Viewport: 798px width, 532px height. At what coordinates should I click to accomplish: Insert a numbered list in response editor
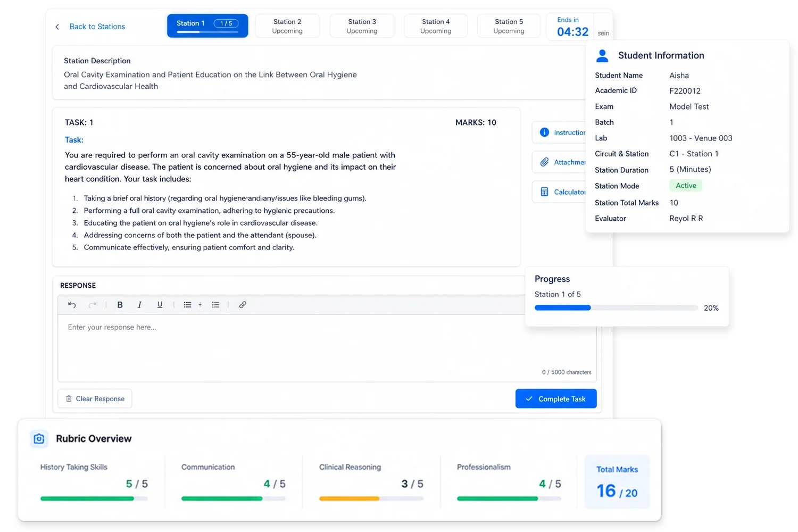pyautogui.click(x=215, y=305)
